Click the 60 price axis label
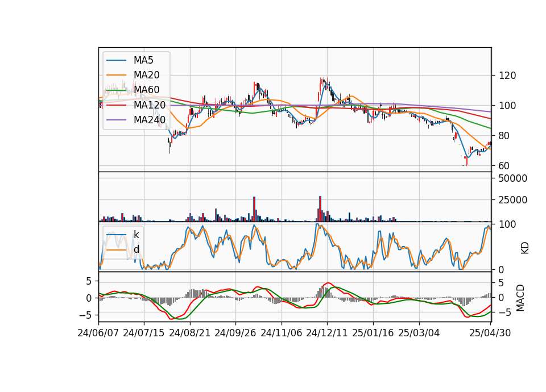546x392 pixels. pos(504,166)
